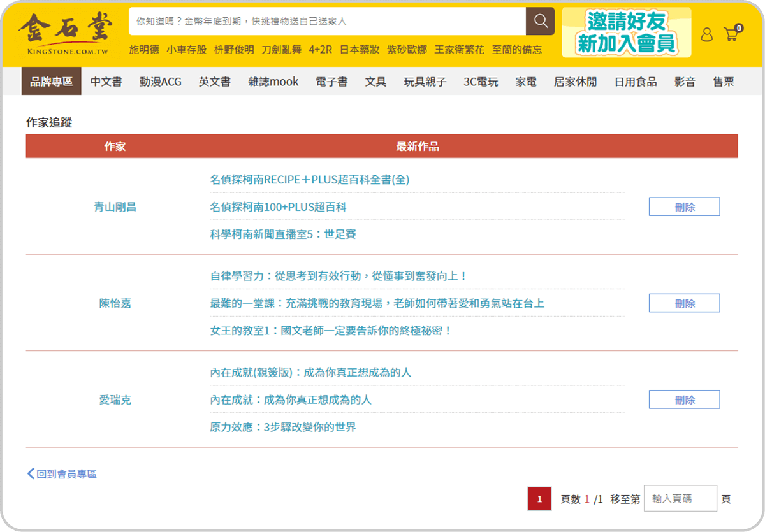Open the shopping cart icon

click(731, 34)
